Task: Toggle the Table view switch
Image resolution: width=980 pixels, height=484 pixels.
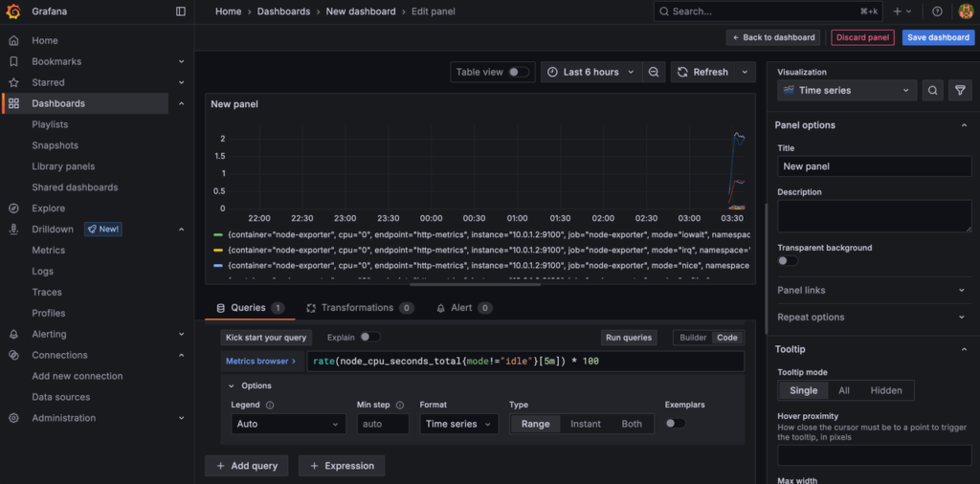Action: (x=518, y=72)
